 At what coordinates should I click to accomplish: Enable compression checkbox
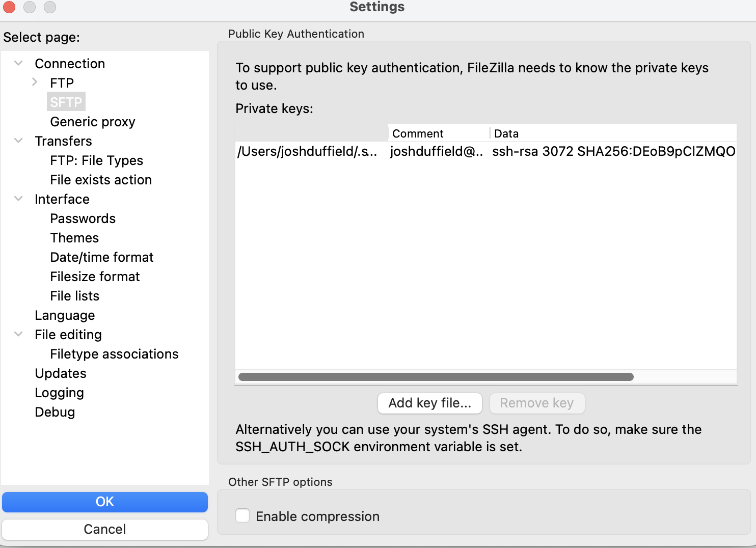[x=242, y=515]
